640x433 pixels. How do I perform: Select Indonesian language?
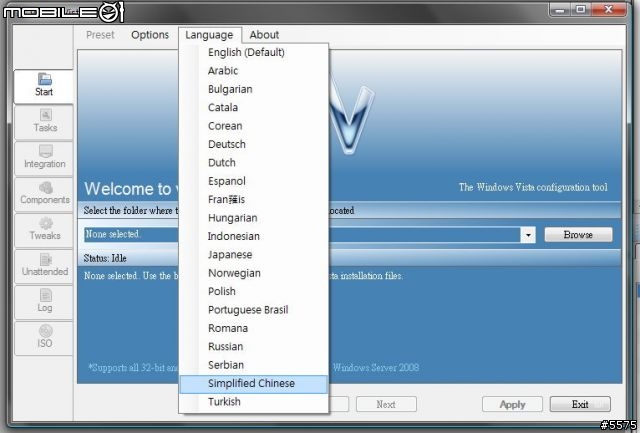[x=253, y=236]
